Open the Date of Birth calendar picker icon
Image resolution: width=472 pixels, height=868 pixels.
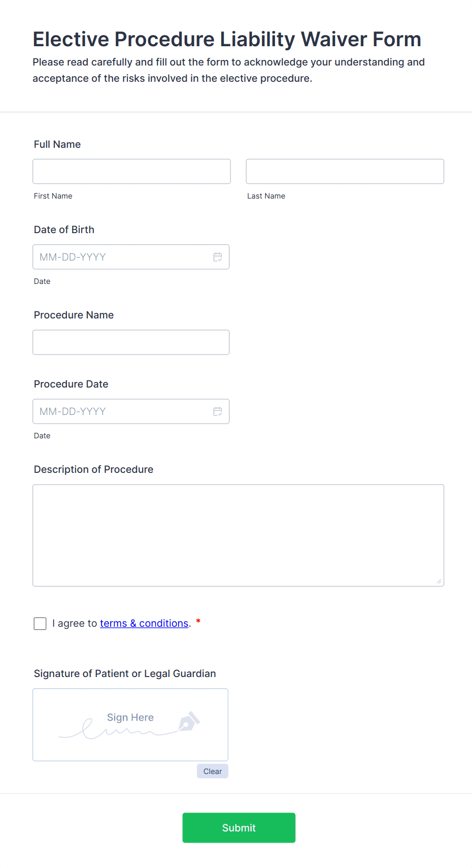[x=218, y=257]
